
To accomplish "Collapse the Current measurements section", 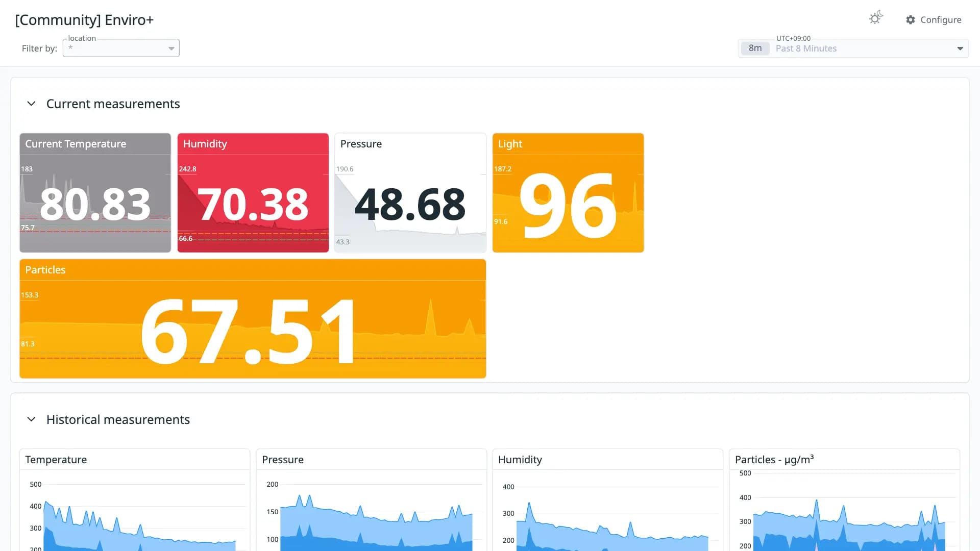I will (31, 104).
